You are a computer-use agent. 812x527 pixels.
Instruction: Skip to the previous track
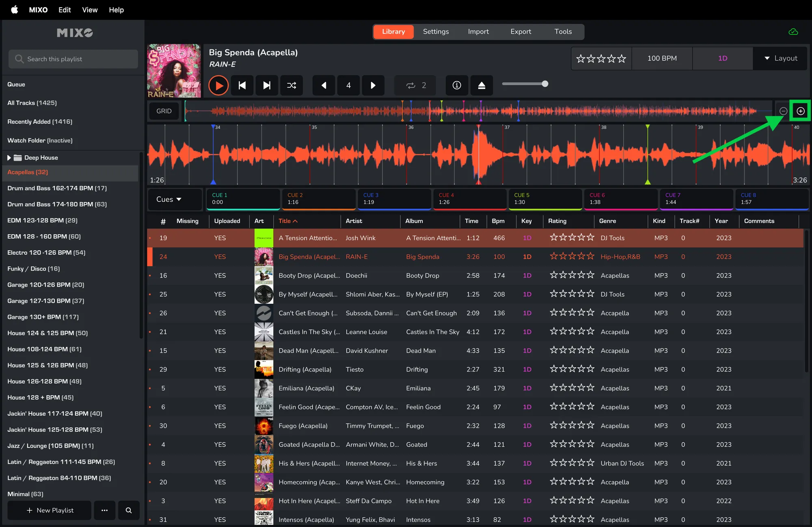point(242,85)
